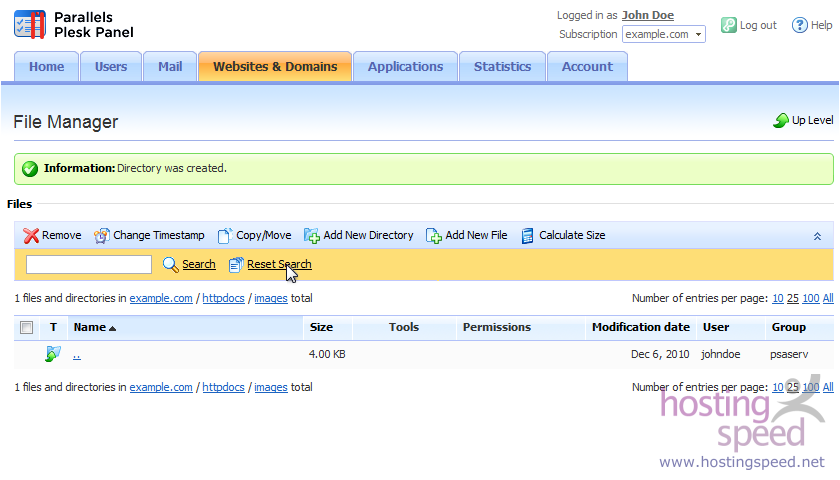This screenshot has height=480, width=840.
Task: Open the Applications tab
Action: (406, 66)
